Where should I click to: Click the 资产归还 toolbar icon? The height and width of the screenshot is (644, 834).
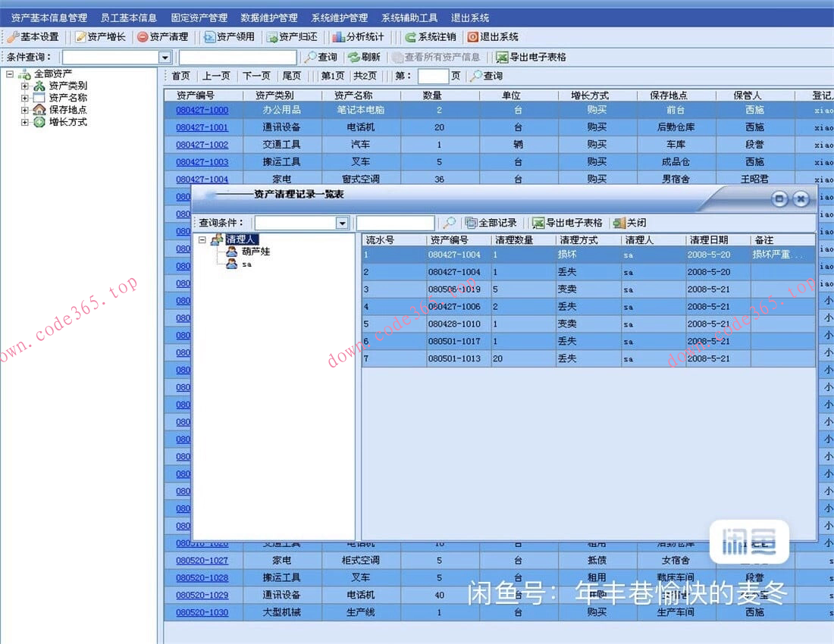pos(272,36)
